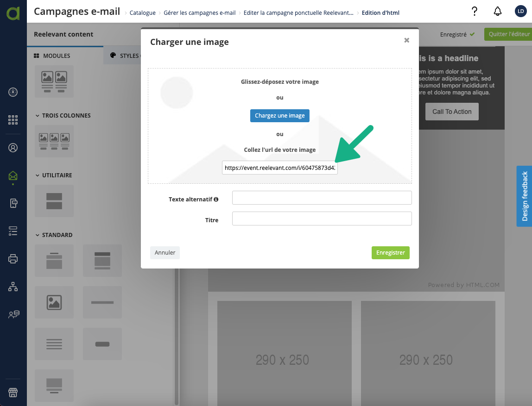This screenshot has width=532, height=406.
Task: Open the hierarchy network sidebar icon
Action: (13, 287)
